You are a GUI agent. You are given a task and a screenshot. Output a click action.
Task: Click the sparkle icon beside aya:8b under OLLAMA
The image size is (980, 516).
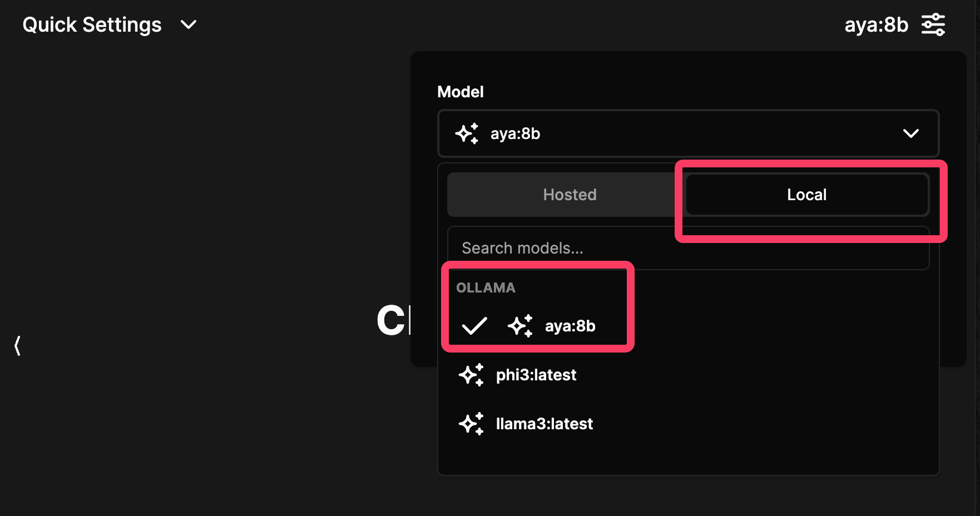tap(520, 326)
